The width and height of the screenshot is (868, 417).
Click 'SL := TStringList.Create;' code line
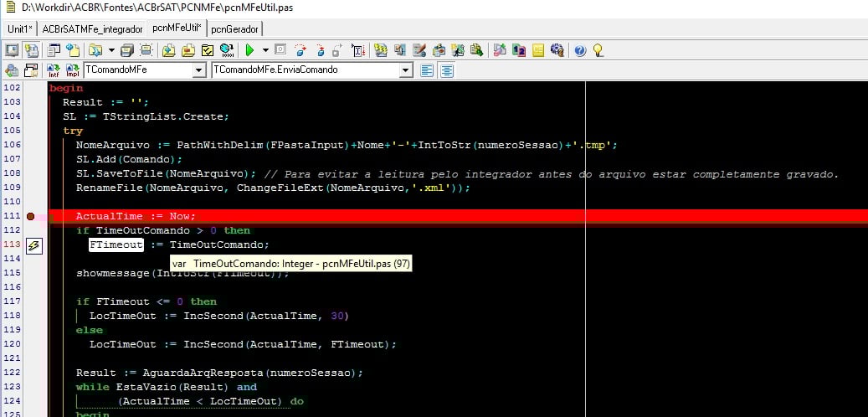click(146, 116)
